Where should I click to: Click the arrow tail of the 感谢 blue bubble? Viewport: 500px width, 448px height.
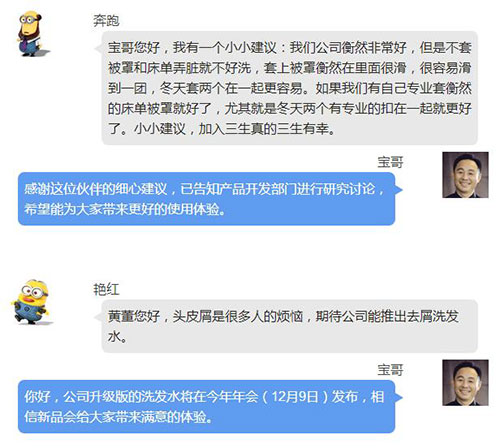pyautogui.click(x=399, y=190)
